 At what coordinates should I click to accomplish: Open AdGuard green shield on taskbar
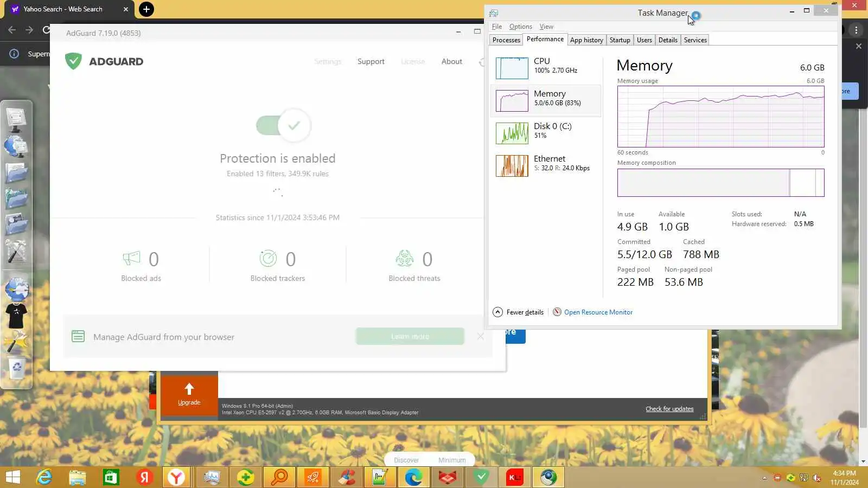481,477
